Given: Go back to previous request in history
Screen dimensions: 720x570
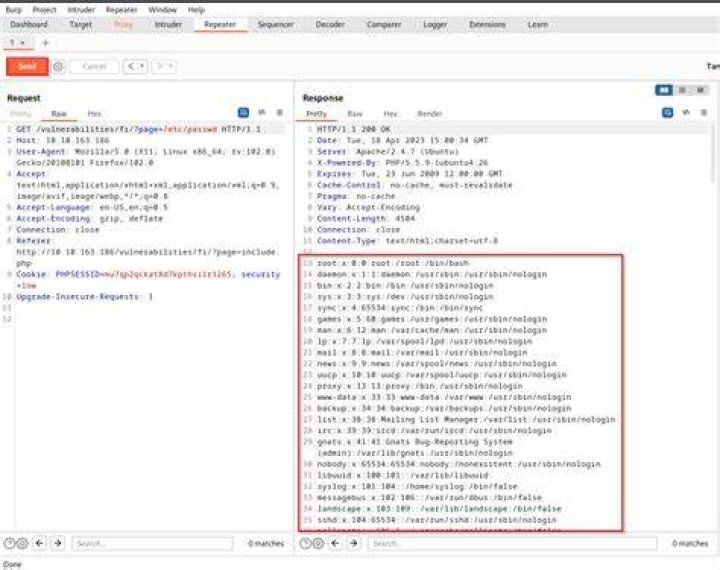Looking at the screenshot, I should [x=131, y=67].
